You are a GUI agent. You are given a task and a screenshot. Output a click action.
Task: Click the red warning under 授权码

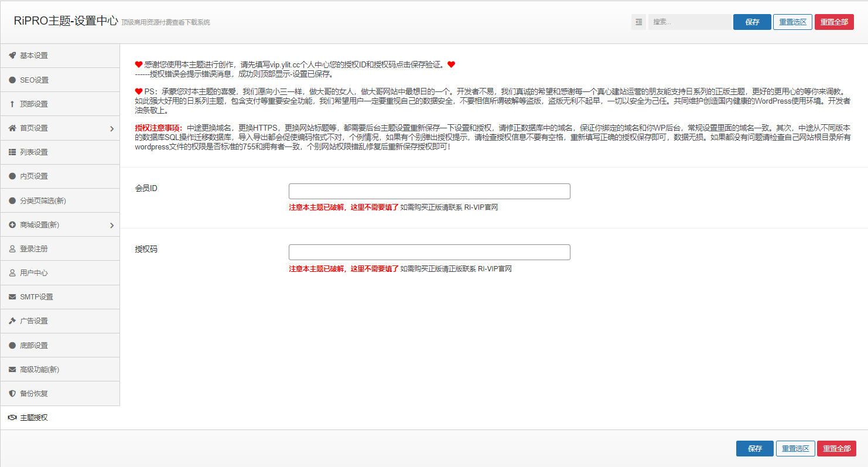pos(344,269)
